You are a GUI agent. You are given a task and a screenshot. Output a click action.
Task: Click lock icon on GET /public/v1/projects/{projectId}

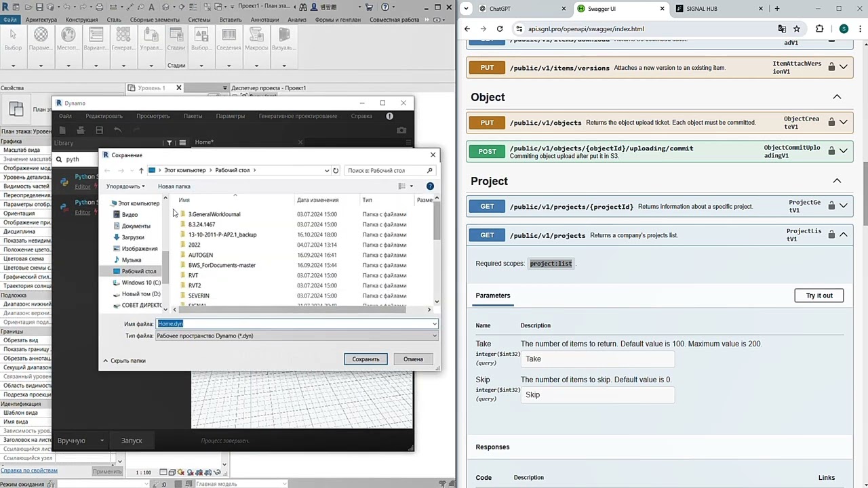pos(831,206)
